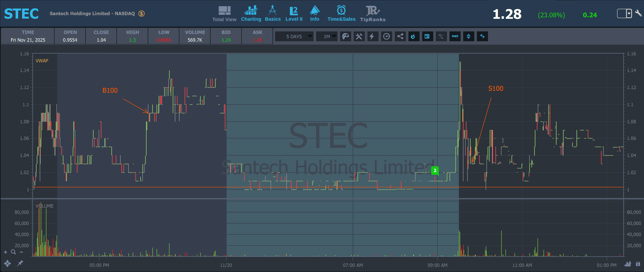Viewport: 644px width, 272px height.
Task: Click the gauge/speedometer icon
Action: tap(386, 37)
